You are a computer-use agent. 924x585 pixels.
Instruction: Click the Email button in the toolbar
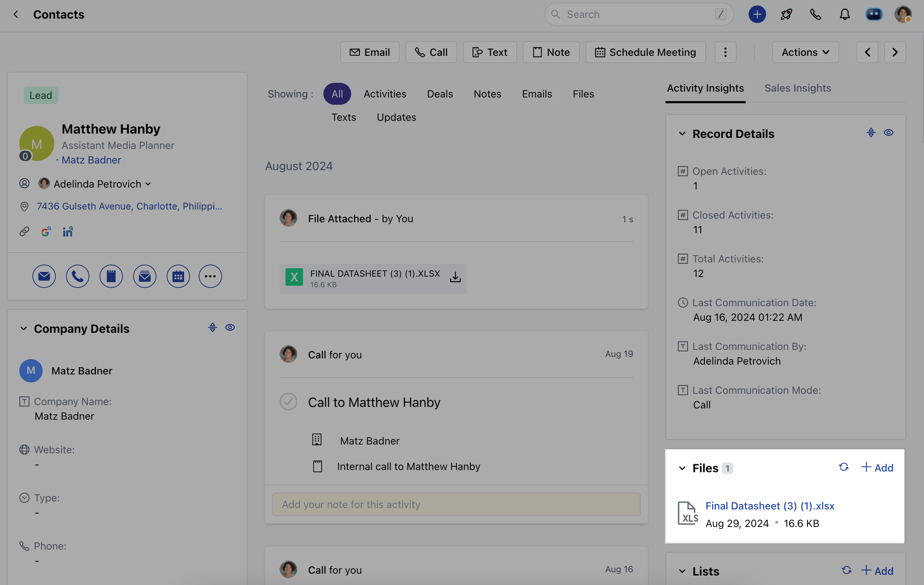click(x=370, y=52)
